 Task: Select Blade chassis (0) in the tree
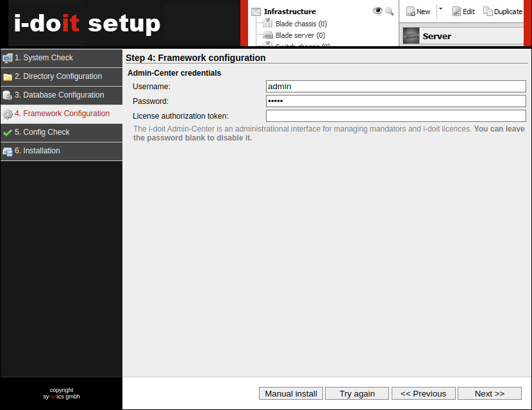[301, 24]
